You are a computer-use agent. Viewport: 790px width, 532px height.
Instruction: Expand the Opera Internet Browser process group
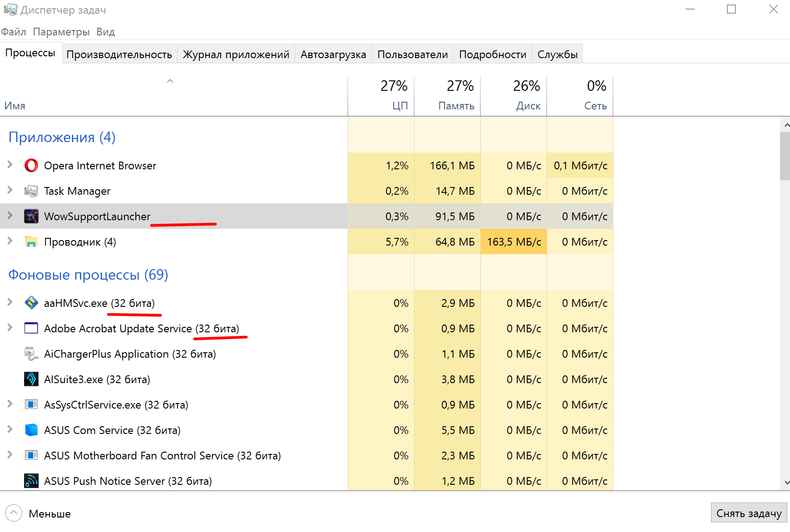(10, 165)
